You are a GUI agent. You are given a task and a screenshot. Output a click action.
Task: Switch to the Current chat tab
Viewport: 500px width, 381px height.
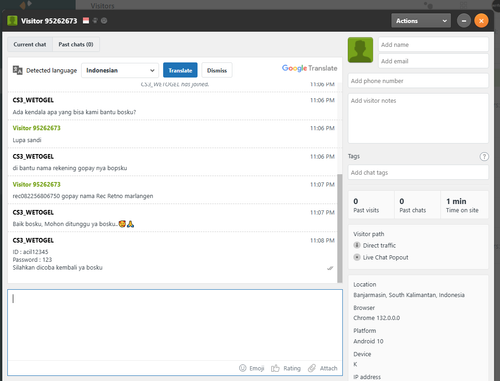[x=30, y=44]
